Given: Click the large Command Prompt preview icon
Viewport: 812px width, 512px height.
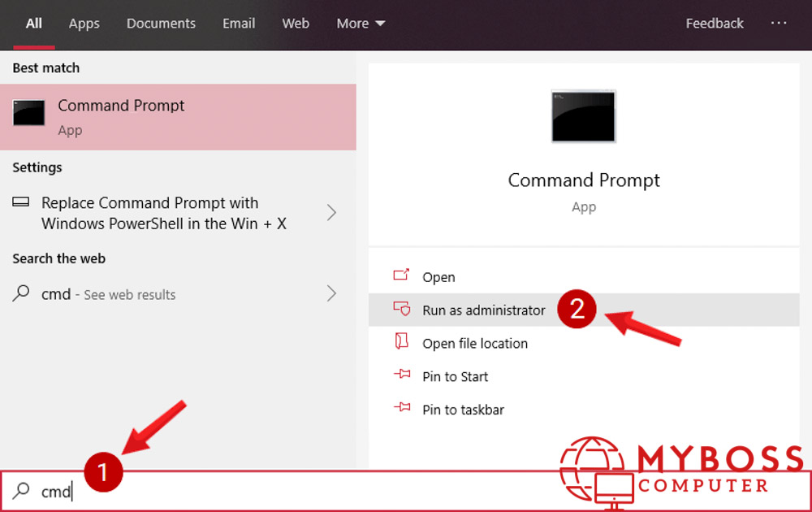Looking at the screenshot, I should [x=583, y=117].
